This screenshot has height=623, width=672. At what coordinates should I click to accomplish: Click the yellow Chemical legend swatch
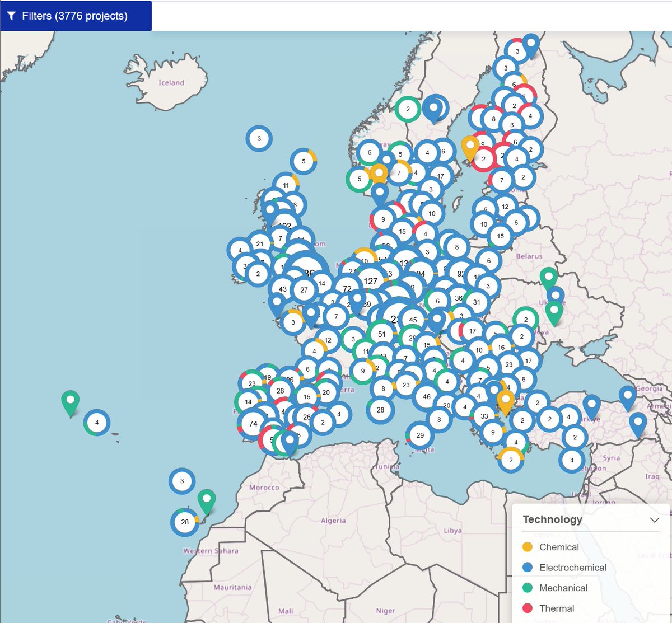527,547
